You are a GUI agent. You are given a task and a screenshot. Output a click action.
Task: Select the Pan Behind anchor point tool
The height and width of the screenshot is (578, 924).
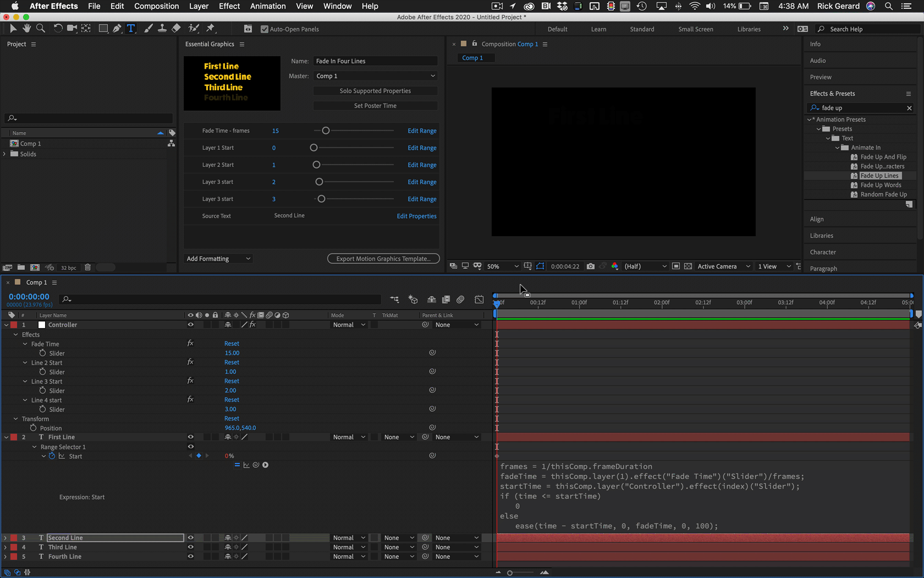tap(86, 29)
